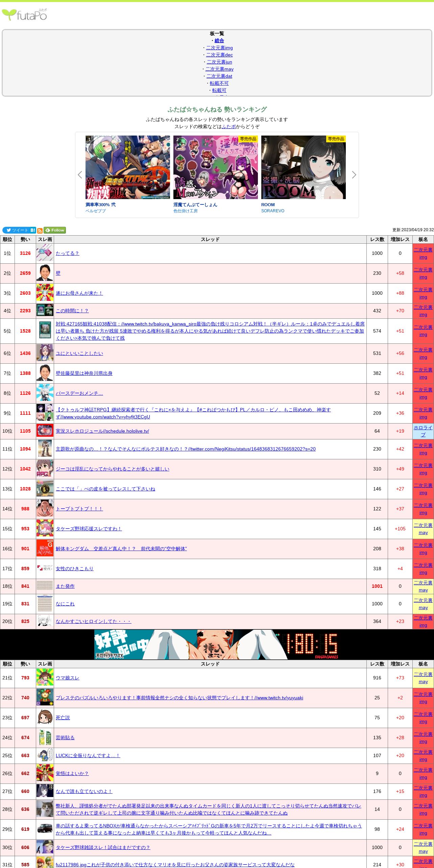
Task: Go to previous carousel slide arrow
Action: (x=80, y=175)
